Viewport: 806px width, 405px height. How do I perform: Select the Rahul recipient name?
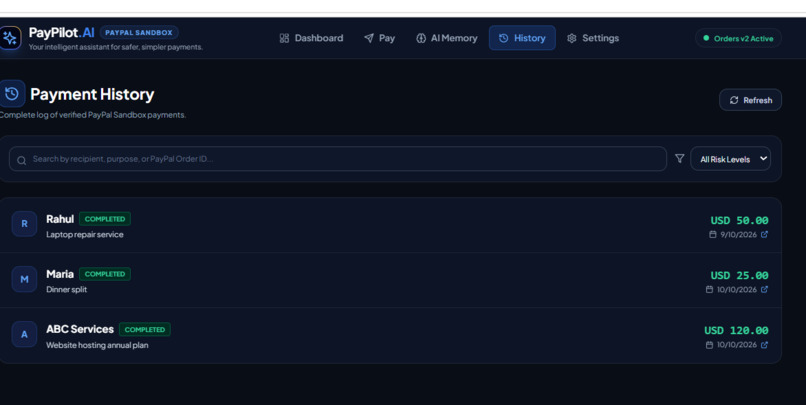tap(60, 219)
